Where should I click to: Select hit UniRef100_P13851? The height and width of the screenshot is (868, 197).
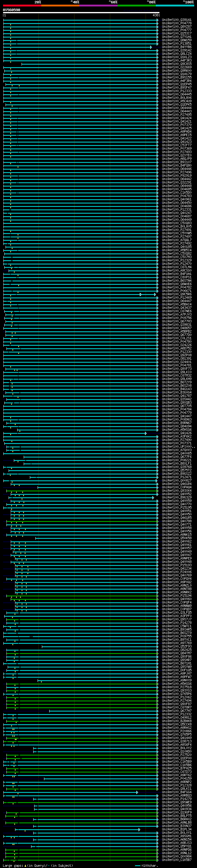point(176,43)
